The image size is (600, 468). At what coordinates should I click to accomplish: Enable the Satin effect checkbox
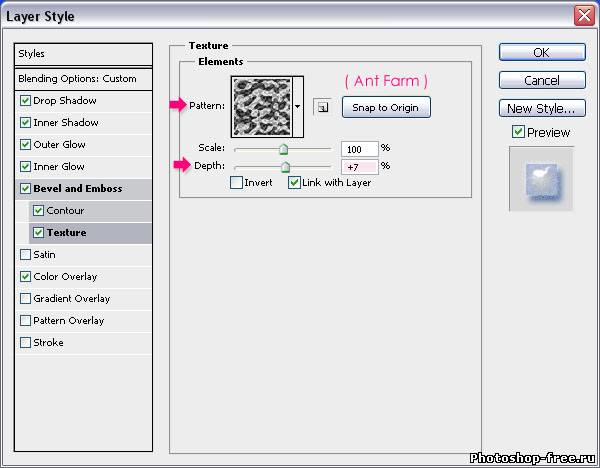tap(25, 255)
